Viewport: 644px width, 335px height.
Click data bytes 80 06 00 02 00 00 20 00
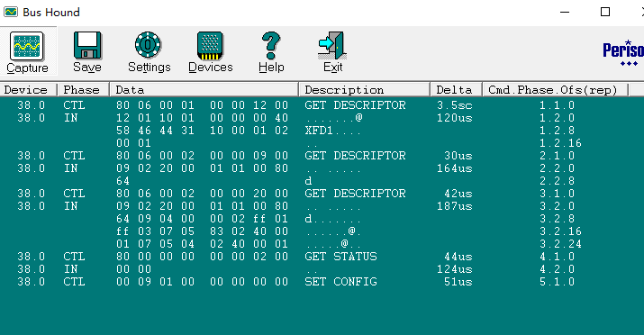click(202, 194)
